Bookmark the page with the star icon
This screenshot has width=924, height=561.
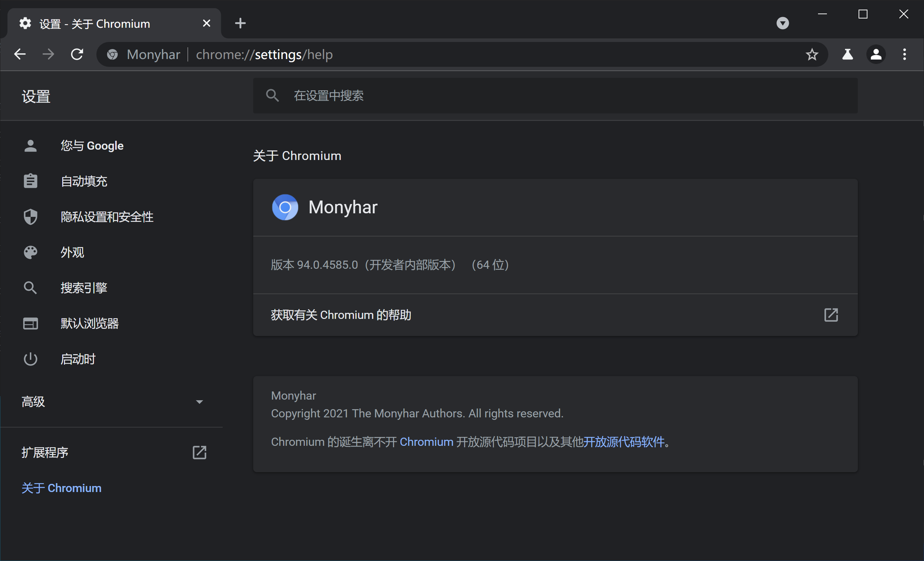812,54
